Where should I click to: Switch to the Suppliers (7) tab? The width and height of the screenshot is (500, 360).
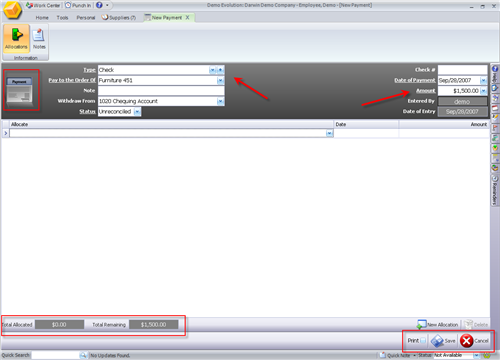119,17
